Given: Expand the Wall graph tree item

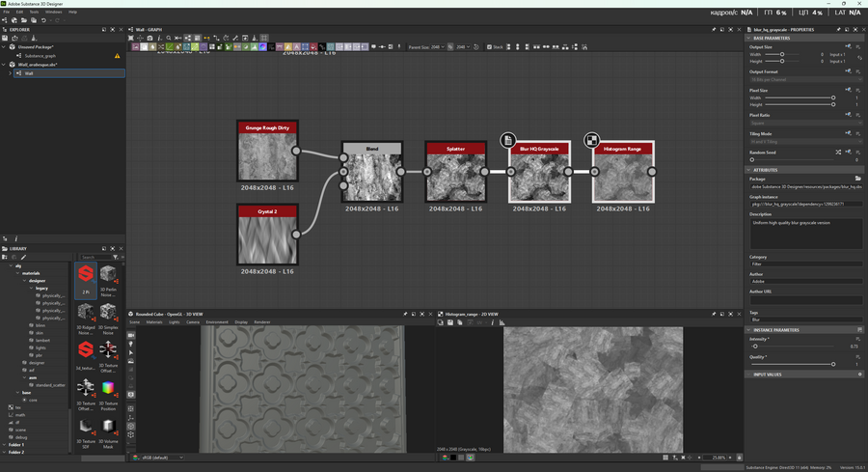Looking at the screenshot, I should point(11,73).
